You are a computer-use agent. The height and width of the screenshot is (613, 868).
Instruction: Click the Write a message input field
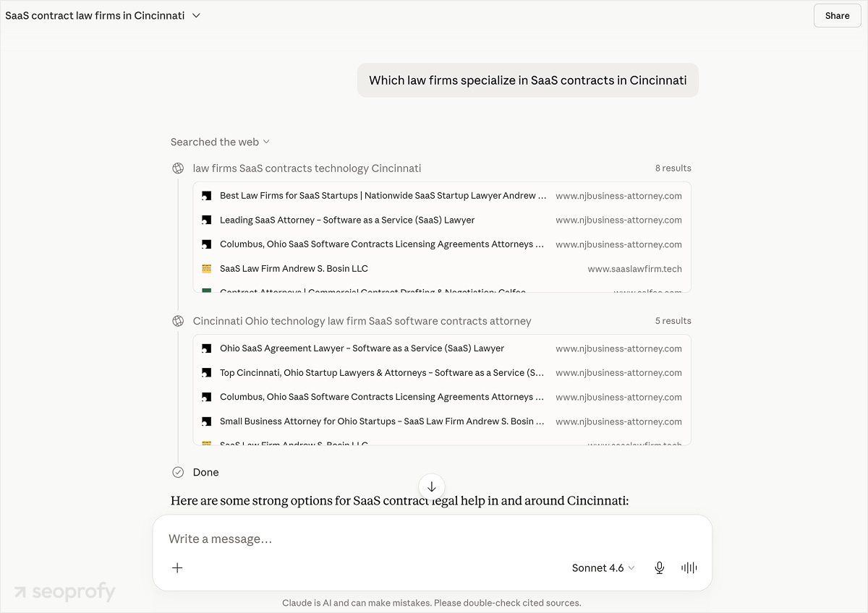[x=432, y=539]
